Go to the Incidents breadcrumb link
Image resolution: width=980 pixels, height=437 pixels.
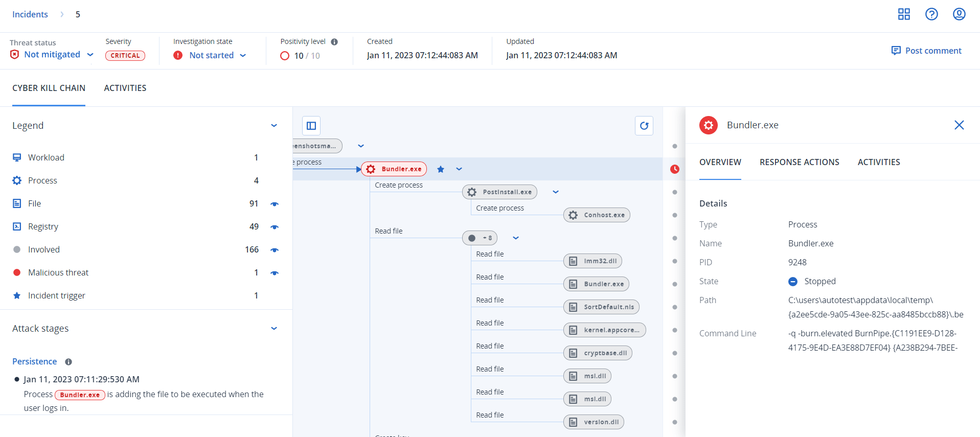(30, 14)
